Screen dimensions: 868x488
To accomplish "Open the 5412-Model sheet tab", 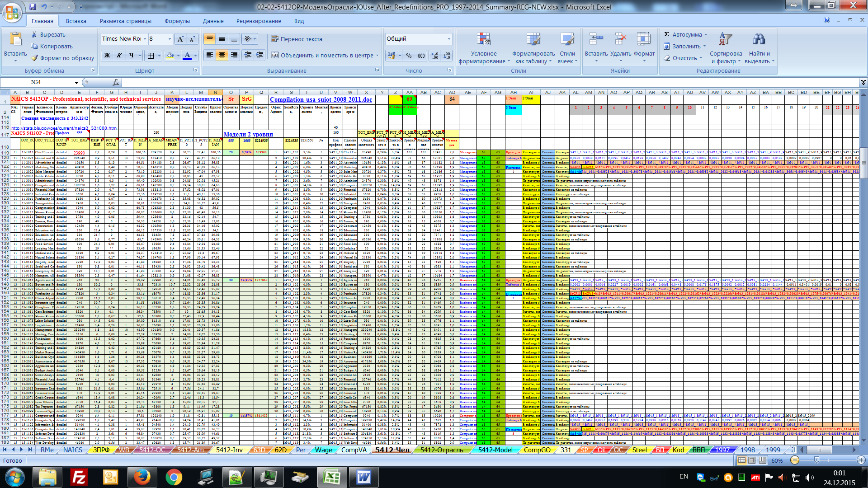I will coord(495,450).
